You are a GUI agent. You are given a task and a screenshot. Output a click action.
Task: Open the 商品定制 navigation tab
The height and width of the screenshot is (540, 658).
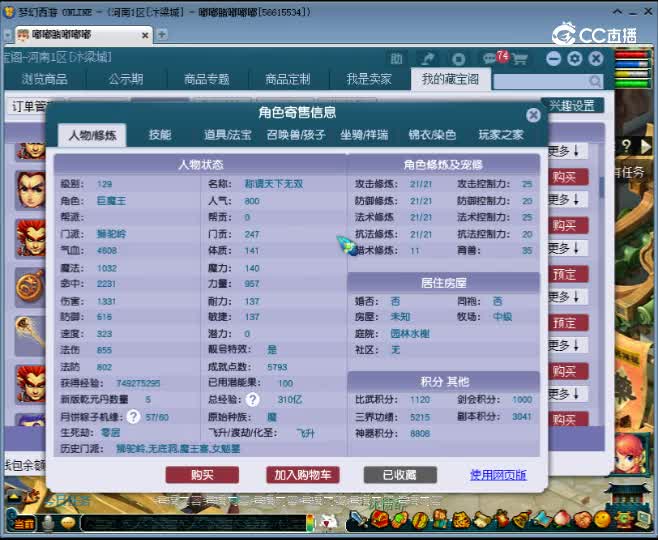287,79
